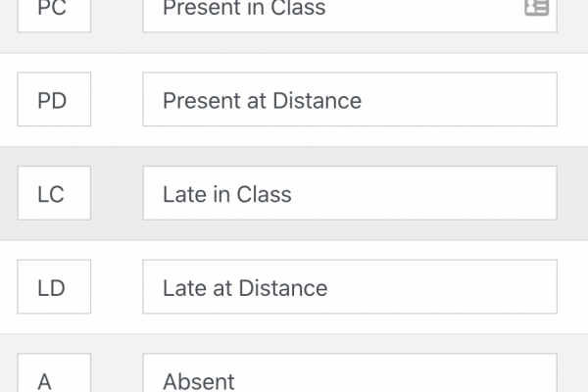
Task: Click blank space after Late at Distance text
Action: click(x=443, y=287)
